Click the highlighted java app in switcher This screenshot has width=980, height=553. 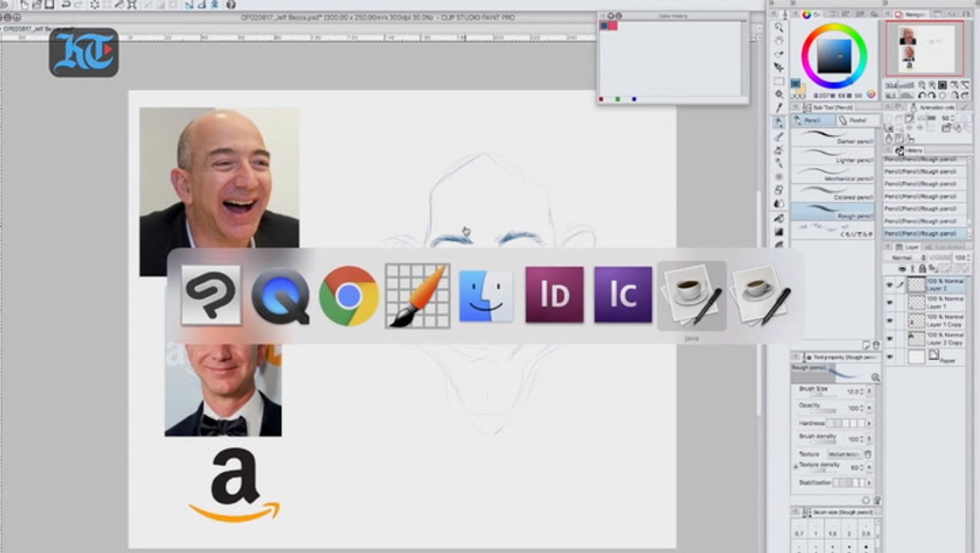pyautogui.click(x=692, y=296)
